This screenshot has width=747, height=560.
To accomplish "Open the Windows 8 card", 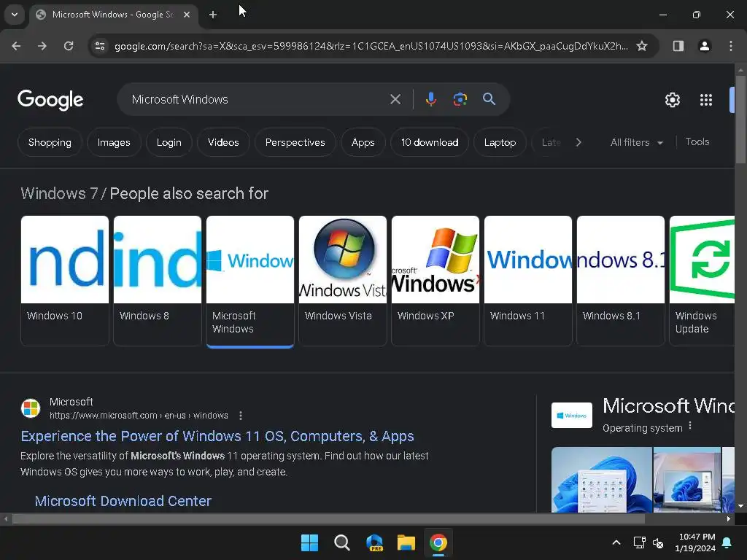I will coord(158,281).
